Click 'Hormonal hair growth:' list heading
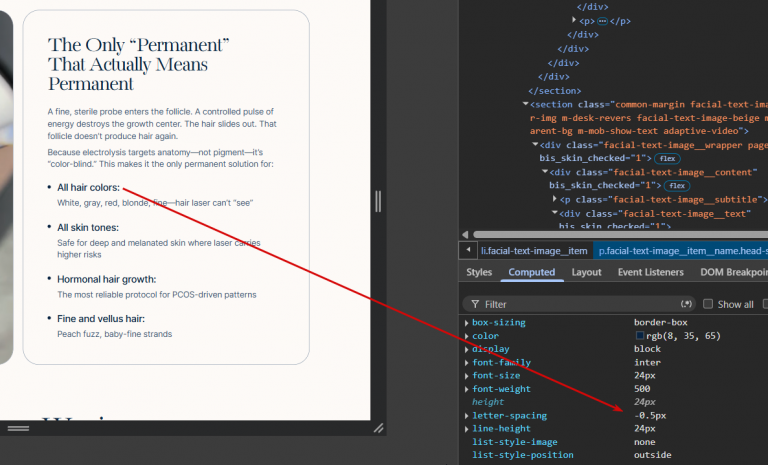This screenshot has width=768, height=465. click(x=106, y=279)
